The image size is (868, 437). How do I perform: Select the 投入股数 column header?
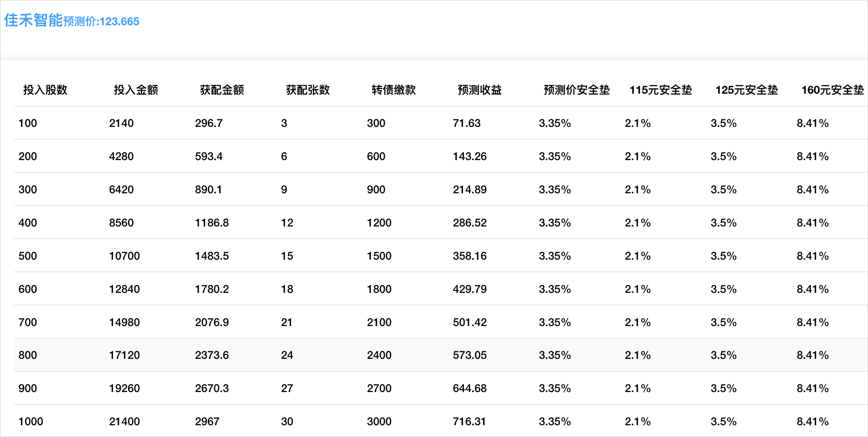45,90
